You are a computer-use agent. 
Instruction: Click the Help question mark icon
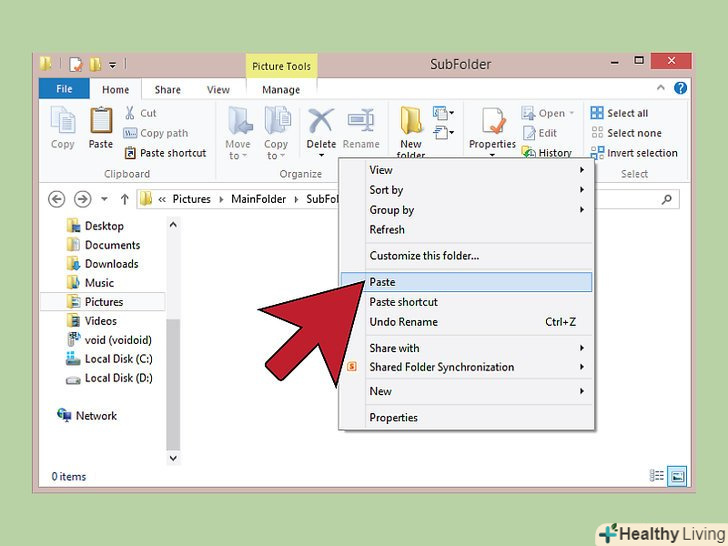point(680,88)
